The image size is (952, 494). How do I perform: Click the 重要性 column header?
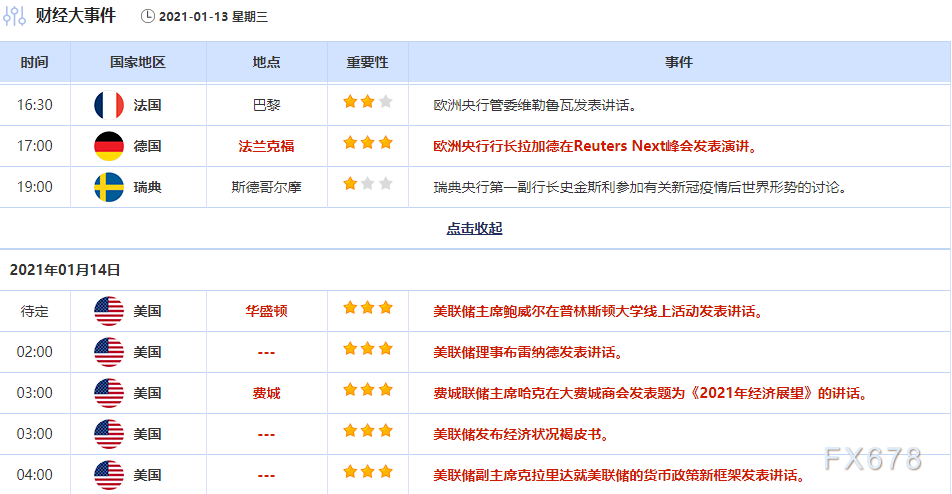367,62
